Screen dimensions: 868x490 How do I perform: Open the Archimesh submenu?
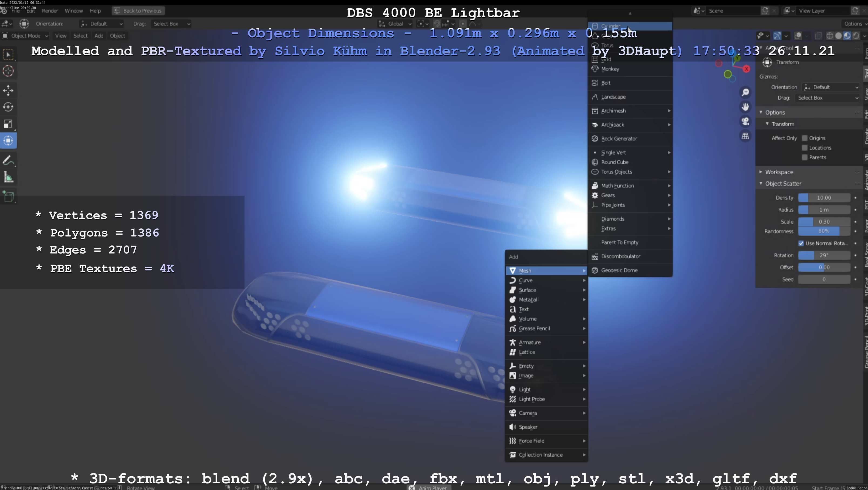pyautogui.click(x=630, y=111)
